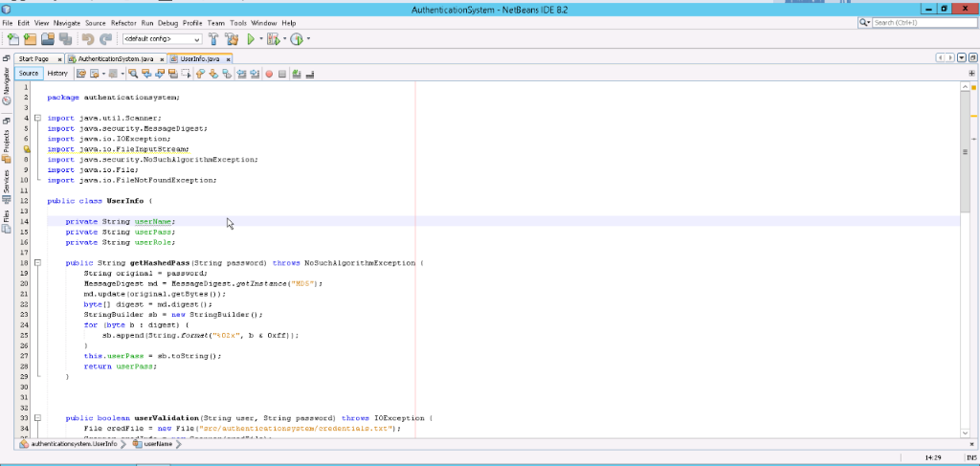Stop macro recording with square icon
The image size is (980, 466).
[282, 74]
